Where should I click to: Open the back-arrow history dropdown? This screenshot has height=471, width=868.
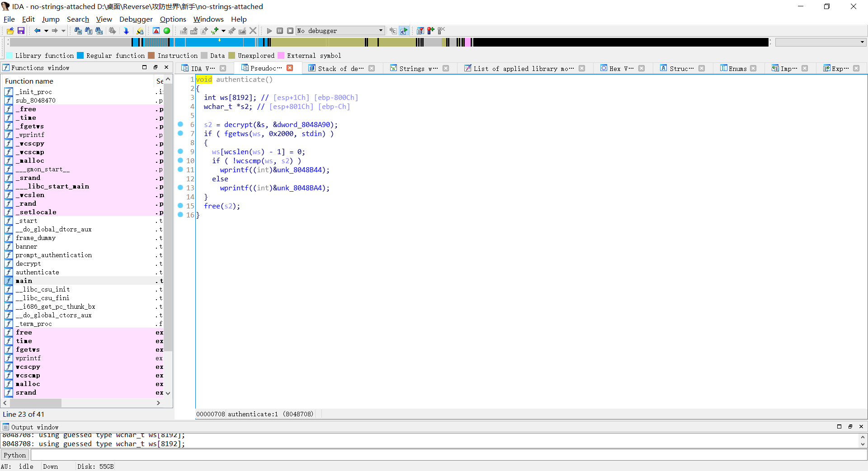[x=46, y=31]
